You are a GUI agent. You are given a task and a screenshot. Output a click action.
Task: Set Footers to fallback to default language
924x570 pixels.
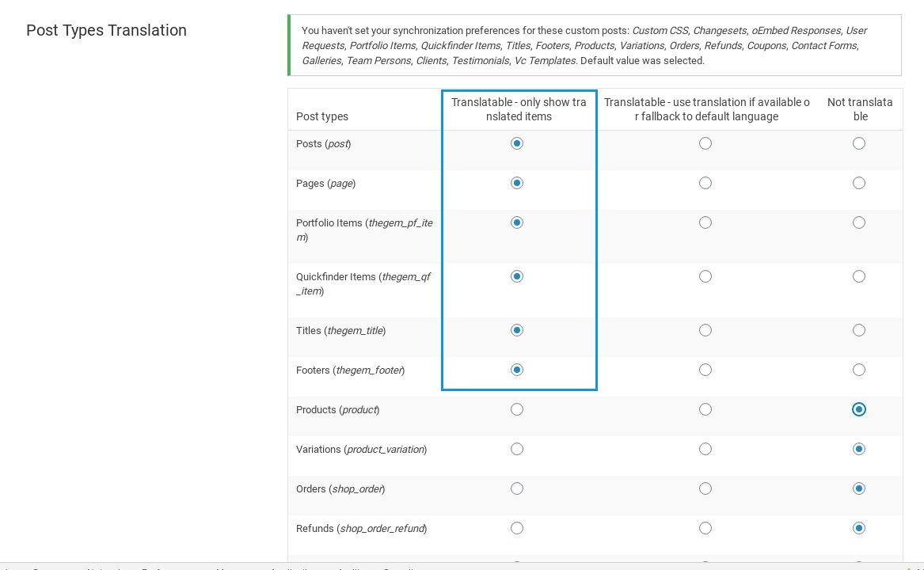[705, 370]
